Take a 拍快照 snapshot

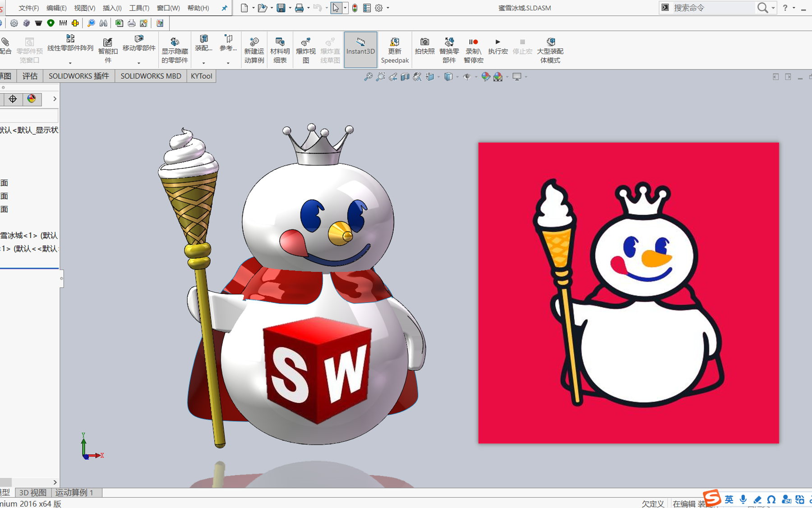pyautogui.click(x=424, y=47)
